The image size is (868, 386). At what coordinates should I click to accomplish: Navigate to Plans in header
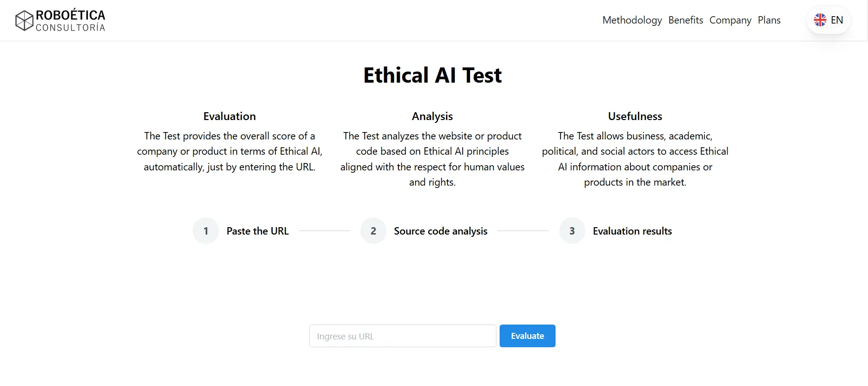769,20
